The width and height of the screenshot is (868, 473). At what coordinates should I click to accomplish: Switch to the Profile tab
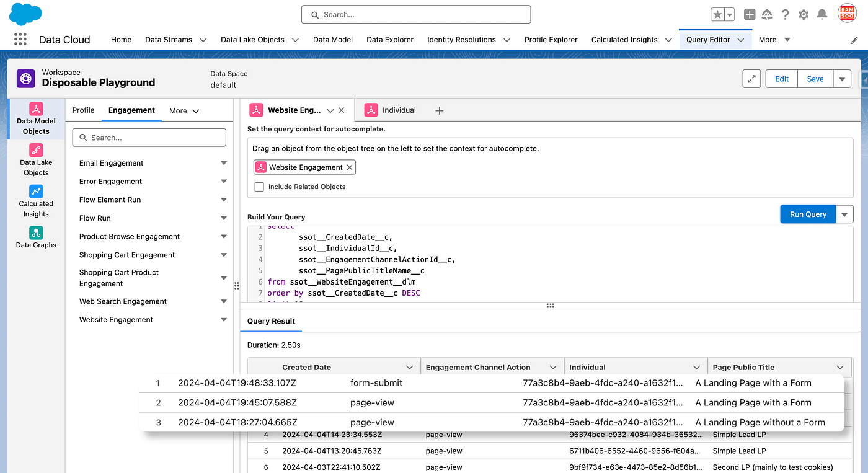pyautogui.click(x=83, y=110)
